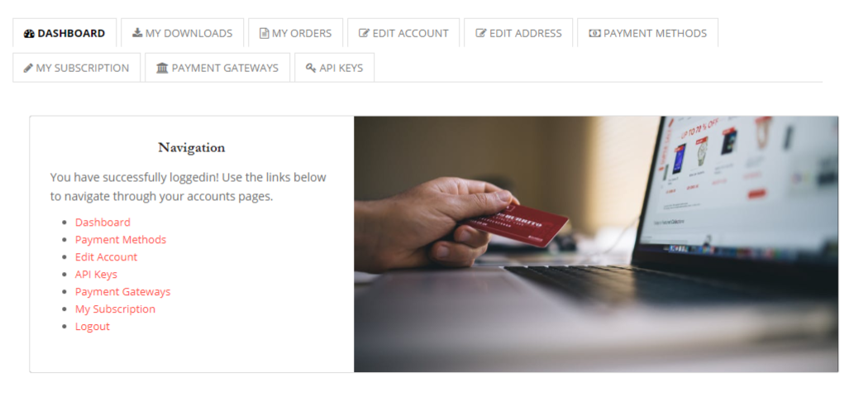This screenshot has width=868, height=416.
Task: Follow the Payment Methods navigation link
Action: (121, 240)
